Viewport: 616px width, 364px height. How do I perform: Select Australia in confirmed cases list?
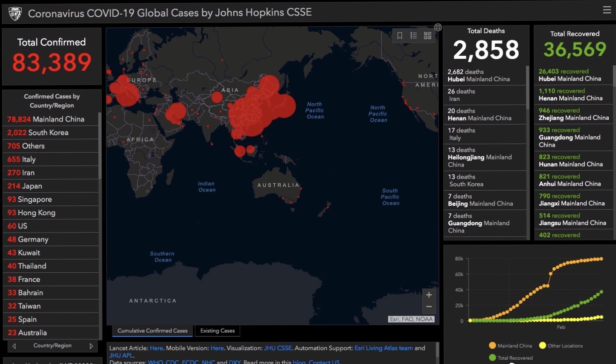[51, 333]
